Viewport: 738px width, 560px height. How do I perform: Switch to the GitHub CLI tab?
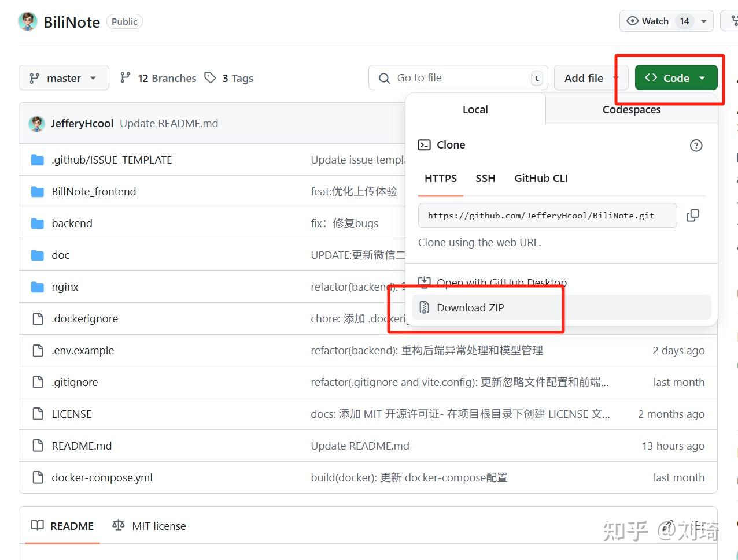tap(541, 178)
